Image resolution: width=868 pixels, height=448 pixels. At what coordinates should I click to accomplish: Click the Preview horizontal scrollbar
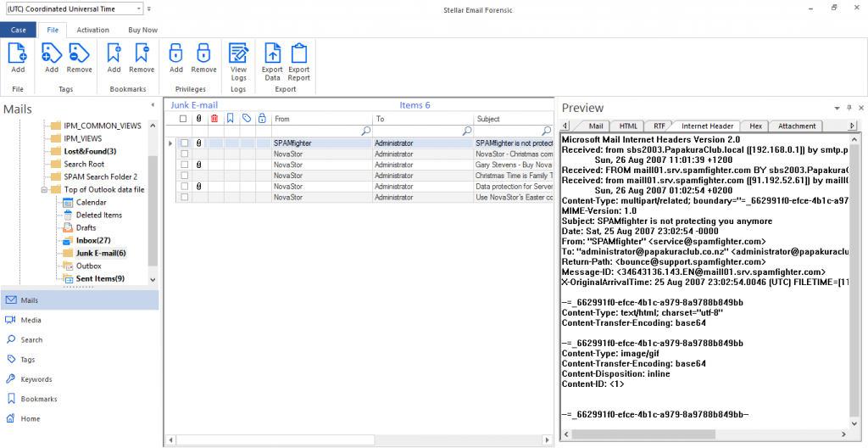click(x=644, y=434)
